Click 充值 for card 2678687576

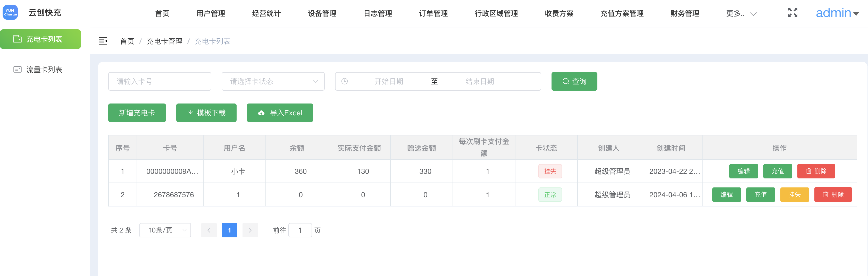761,195
